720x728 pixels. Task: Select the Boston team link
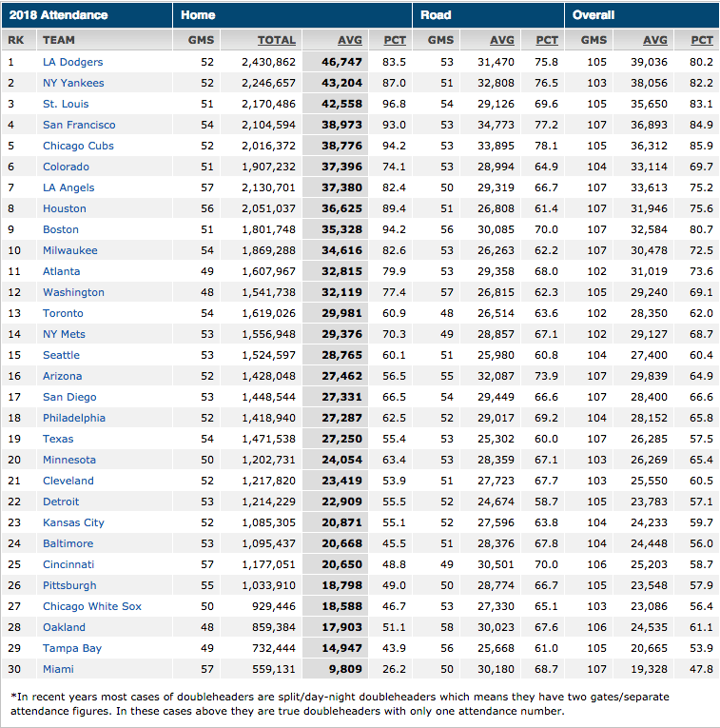point(61,229)
